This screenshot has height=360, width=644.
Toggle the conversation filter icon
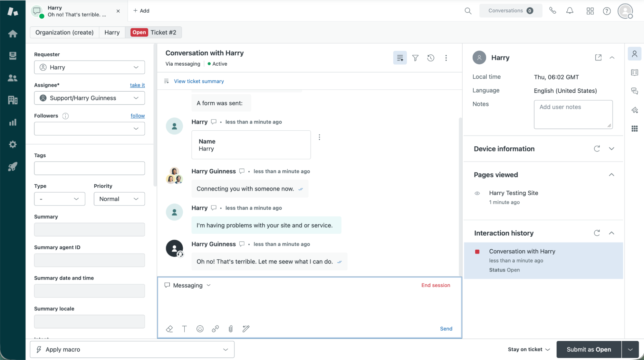pos(415,58)
